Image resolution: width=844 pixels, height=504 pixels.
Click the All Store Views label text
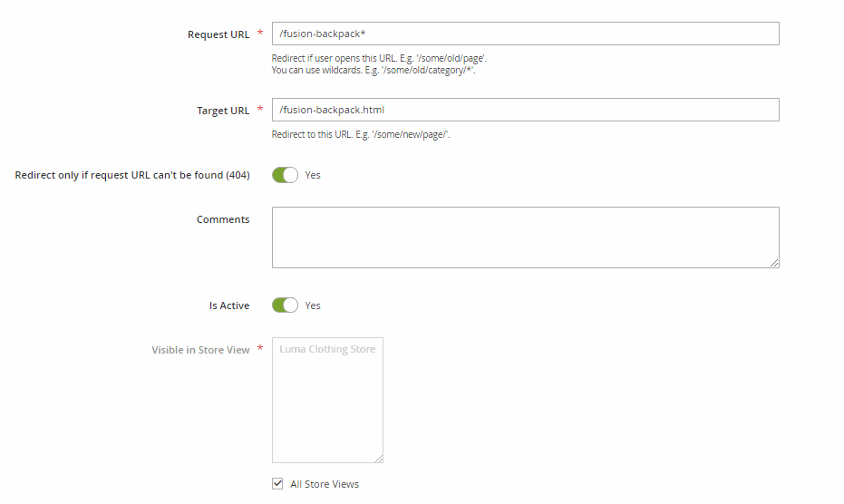click(325, 484)
